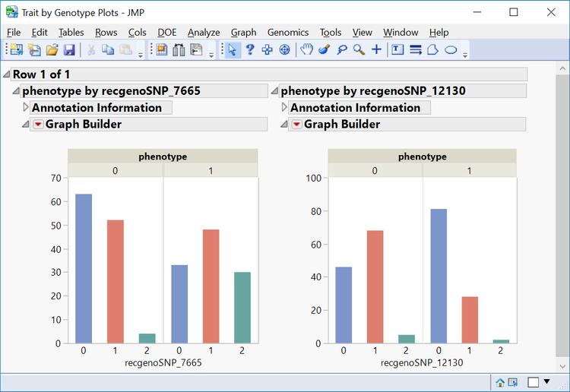Image resolution: width=570 pixels, height=392 pixels.
Task: Open the Tables menu
Action: pos(71,33)
